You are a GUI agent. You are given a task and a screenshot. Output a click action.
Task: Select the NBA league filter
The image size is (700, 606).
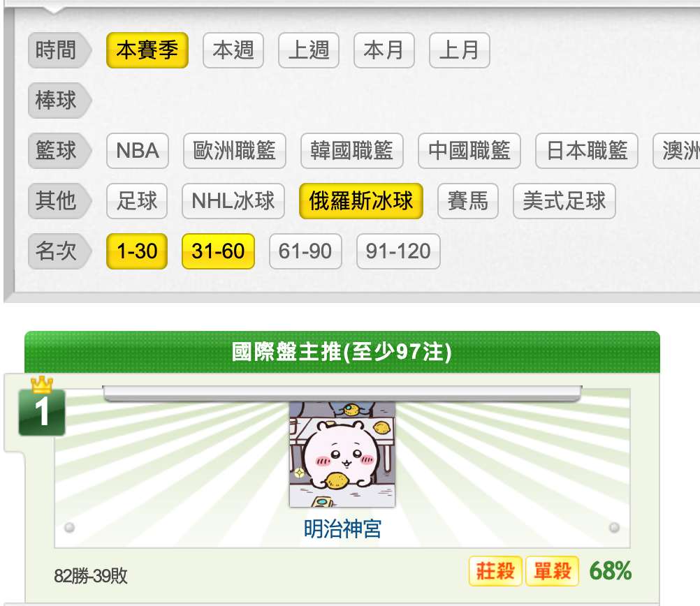click(x=138, y=150)
